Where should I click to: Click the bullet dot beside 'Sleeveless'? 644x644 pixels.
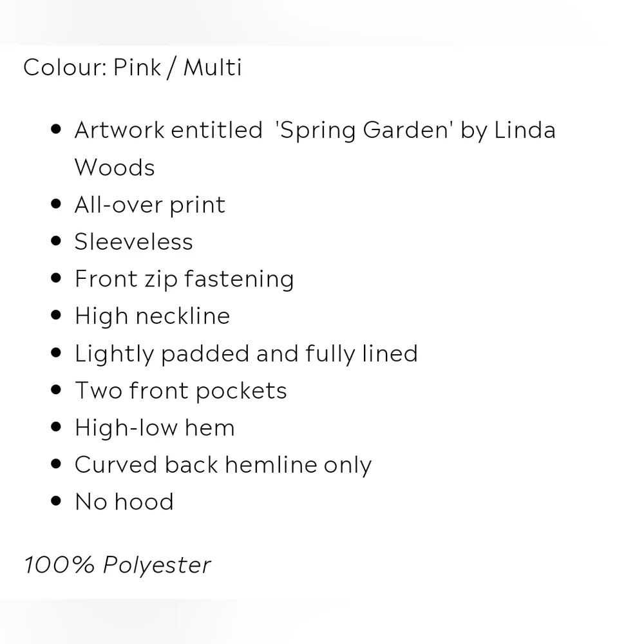click(56, 241)
